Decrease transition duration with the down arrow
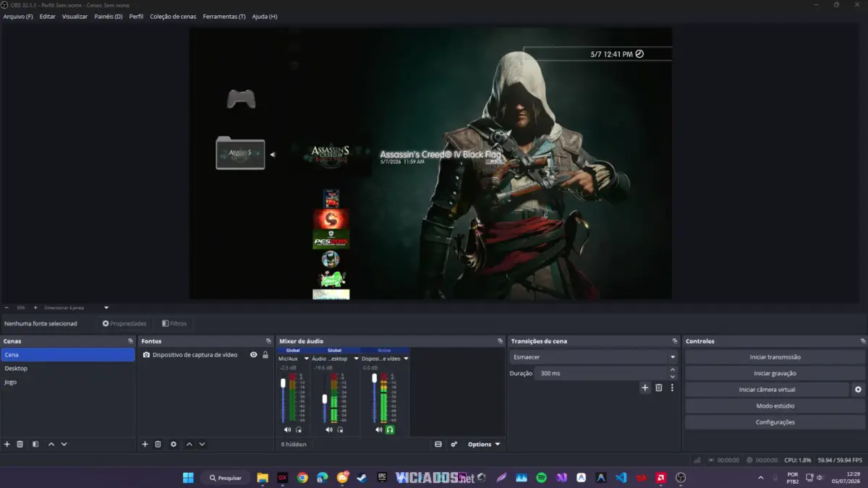The height and width of the screenshot is (488, 868). pos(673,377)
